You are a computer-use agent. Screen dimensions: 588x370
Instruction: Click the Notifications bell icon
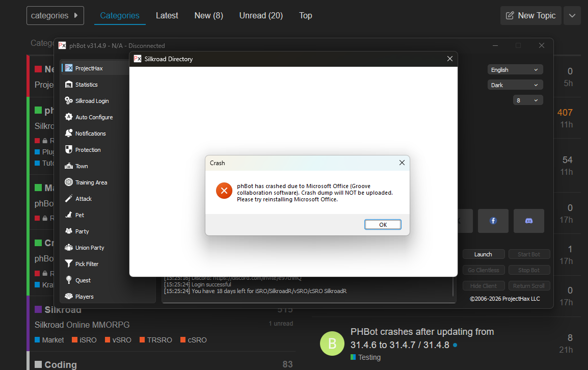pyautogui.click(x=69, y=134)
